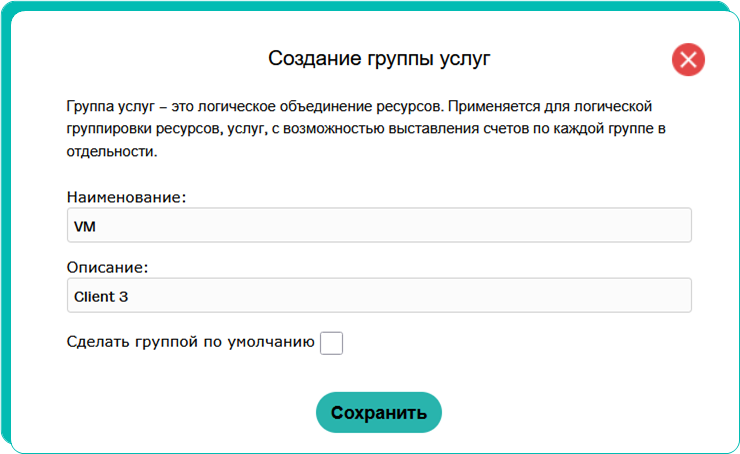Screen dimensions: 740x454
Task: Click the word 'отдельности' in the explanation
Action: pos(110,152)
